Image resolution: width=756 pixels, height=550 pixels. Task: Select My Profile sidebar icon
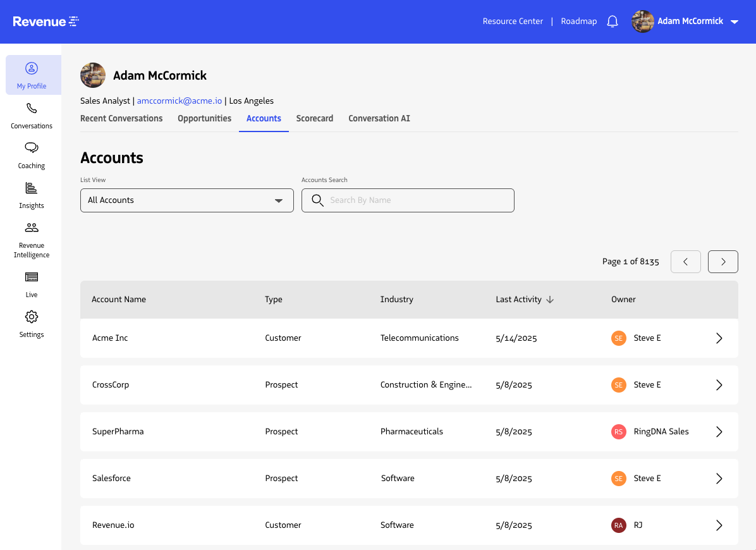point(32,69)
